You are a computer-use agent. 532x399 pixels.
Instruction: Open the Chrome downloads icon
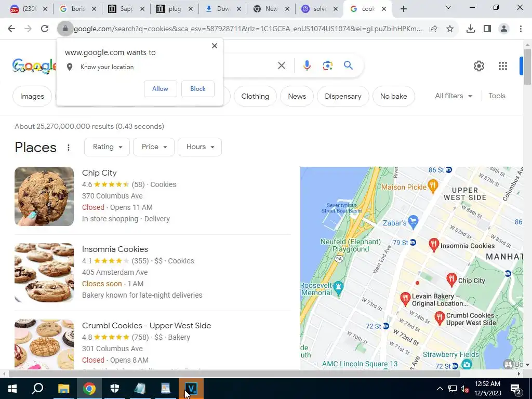[471, 29]
